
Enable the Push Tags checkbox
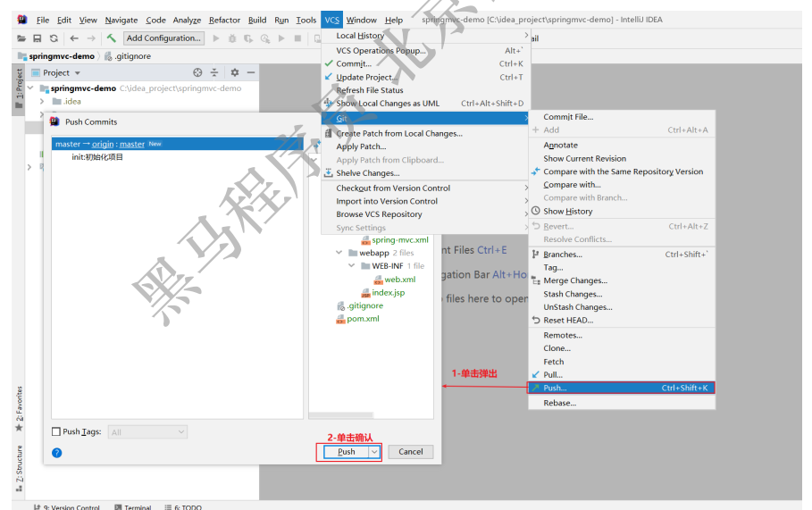(56, 431)
